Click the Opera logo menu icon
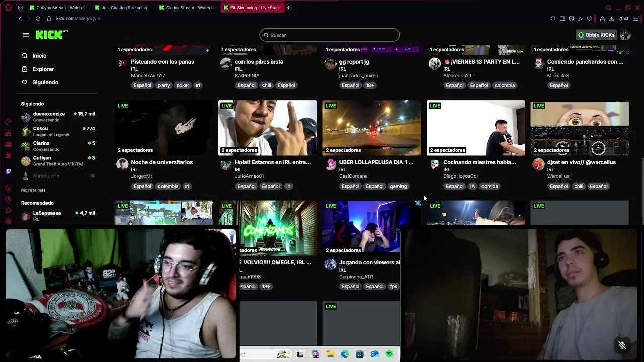Viewport: 644px width, 362px height. point(8,8)
